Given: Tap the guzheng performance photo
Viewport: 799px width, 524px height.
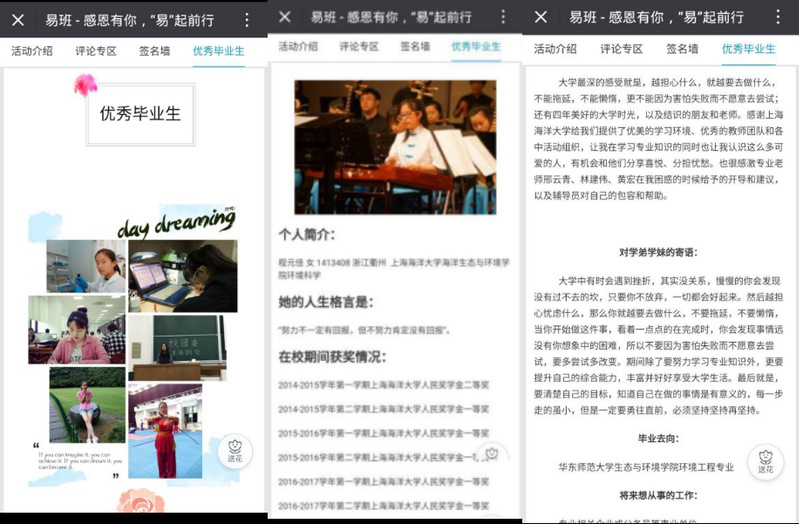Looking at the screenshot, I should [395, 146].
